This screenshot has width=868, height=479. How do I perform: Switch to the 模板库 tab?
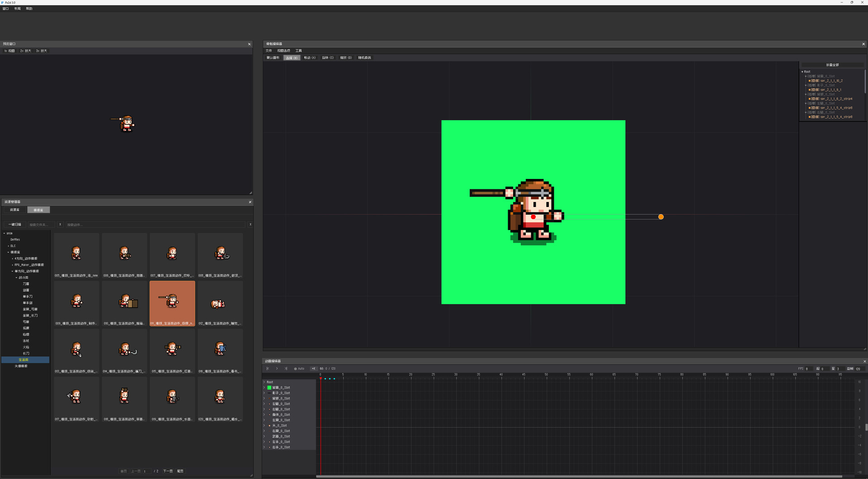38,210
